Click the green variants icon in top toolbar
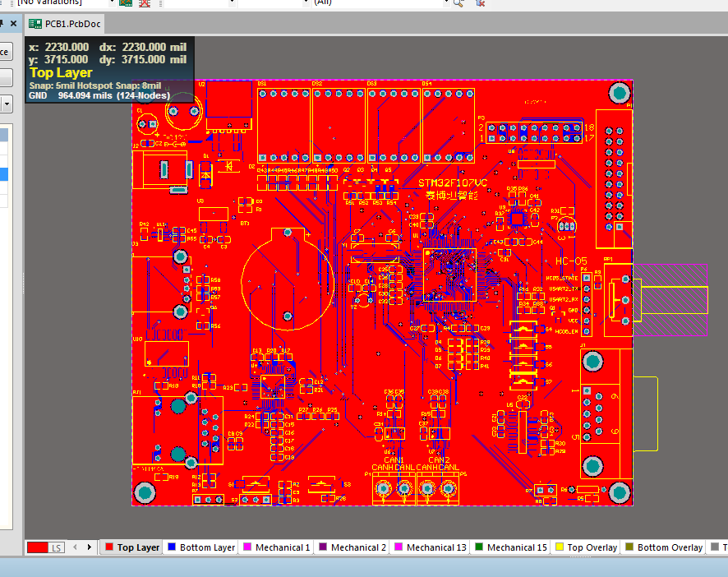The width and height of the screenshot is (728, 577). 125,3
